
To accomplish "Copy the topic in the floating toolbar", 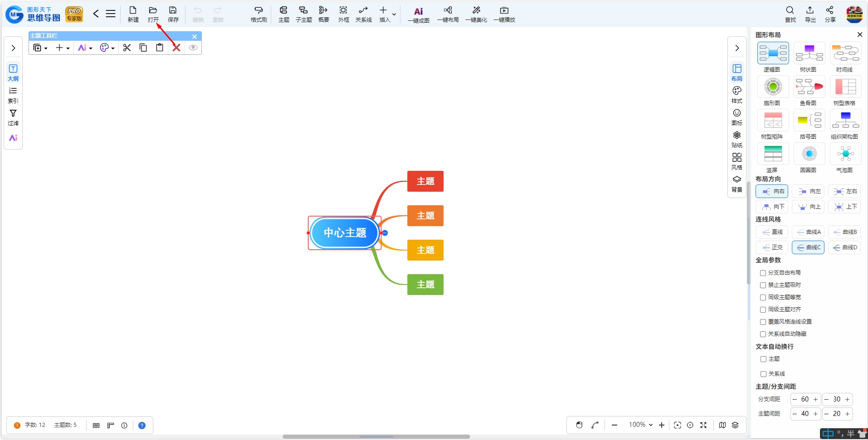I will 143,48.
